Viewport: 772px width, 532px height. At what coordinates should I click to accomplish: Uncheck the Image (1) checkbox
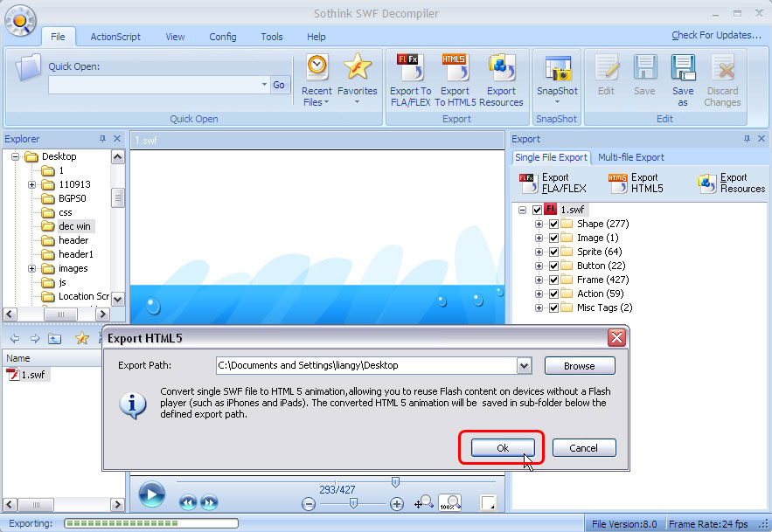(x=554, y=238)
